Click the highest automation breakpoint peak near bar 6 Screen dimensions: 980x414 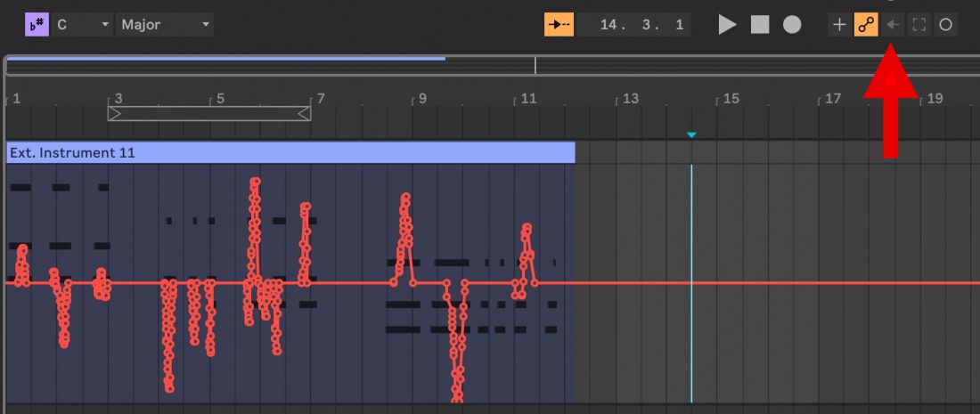256,182
